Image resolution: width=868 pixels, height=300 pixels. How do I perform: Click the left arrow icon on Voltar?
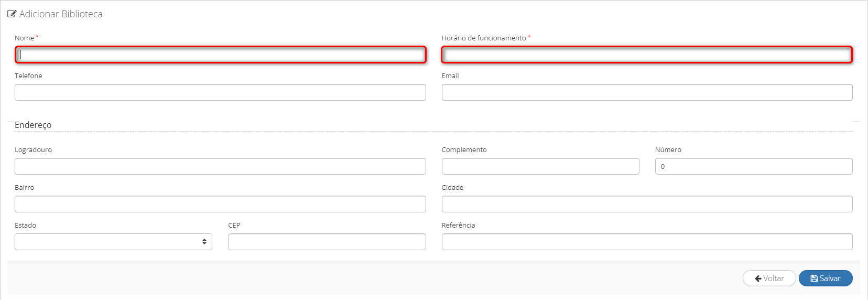(758, 278)
